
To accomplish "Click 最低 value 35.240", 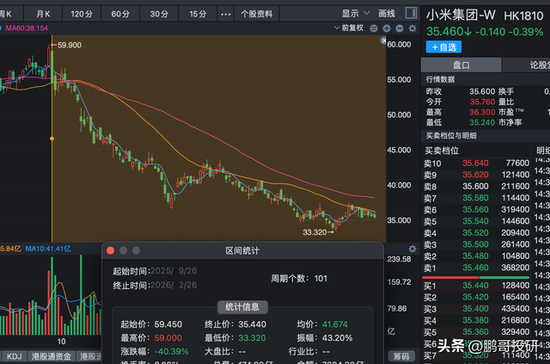I will pos(482,122).
